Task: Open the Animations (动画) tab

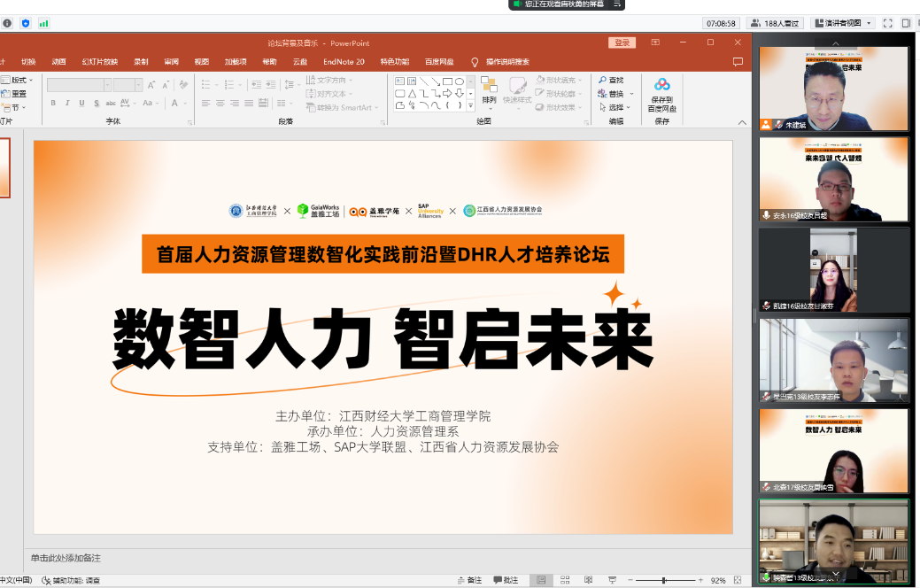Action: (x=58, y=62)
